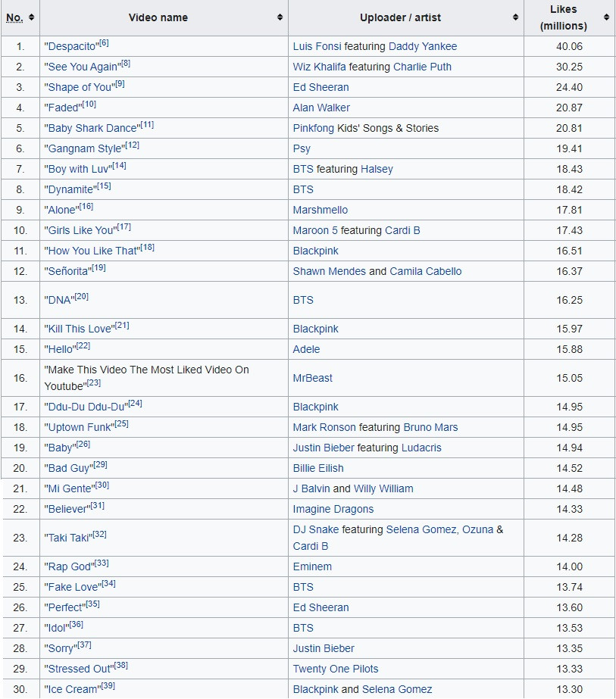The image size is (616, 699).
Task: Sort table by Likes (millions) arrows
Action: click(606, 17)
